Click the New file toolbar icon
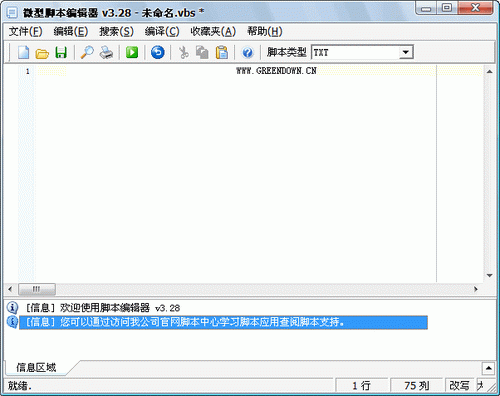500x396 pixels. click(23, 52)
